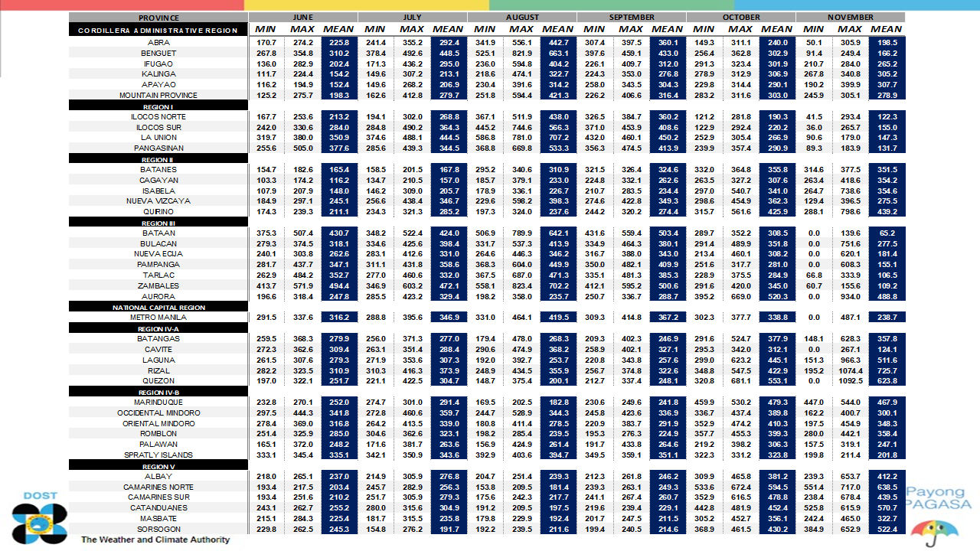Select the AUGUST month header
Screen dimensions: 980x551
(522, 18)
